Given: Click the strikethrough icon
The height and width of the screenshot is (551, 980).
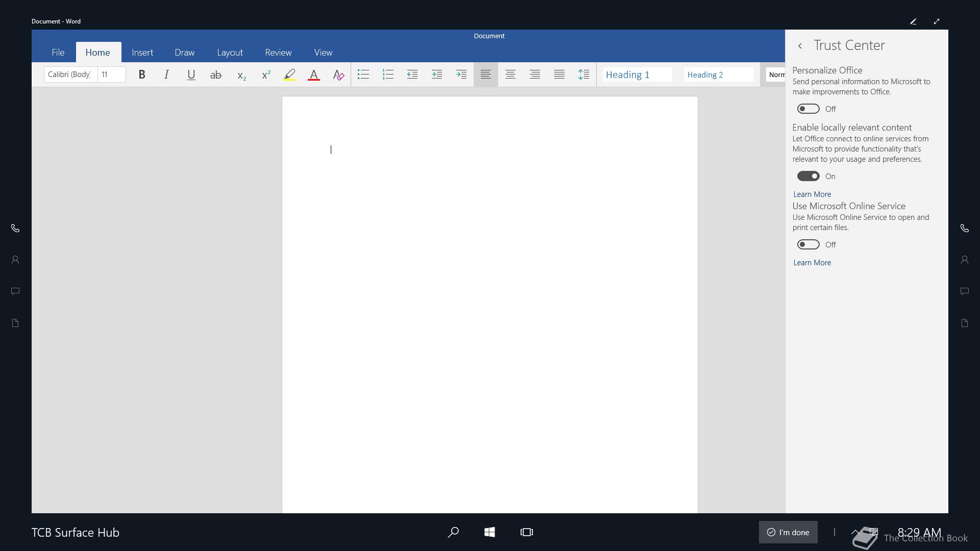Looking at the screenshot, I should [x=216, y=75].
